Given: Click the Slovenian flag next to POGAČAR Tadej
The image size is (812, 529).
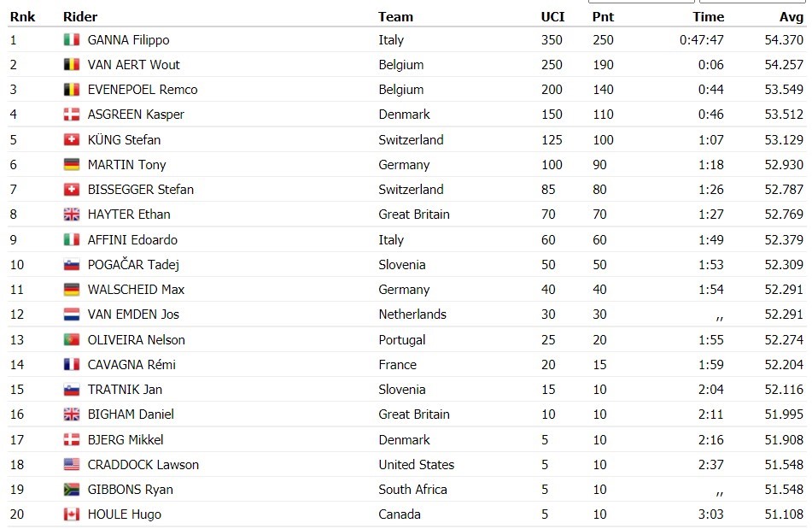Looking at the screenshot, I should (x=72, y=265).
